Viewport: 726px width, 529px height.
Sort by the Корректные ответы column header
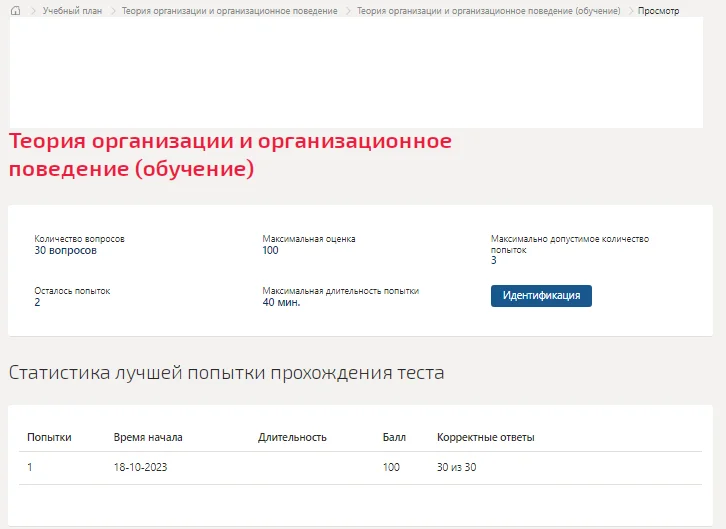pos(486,437)
